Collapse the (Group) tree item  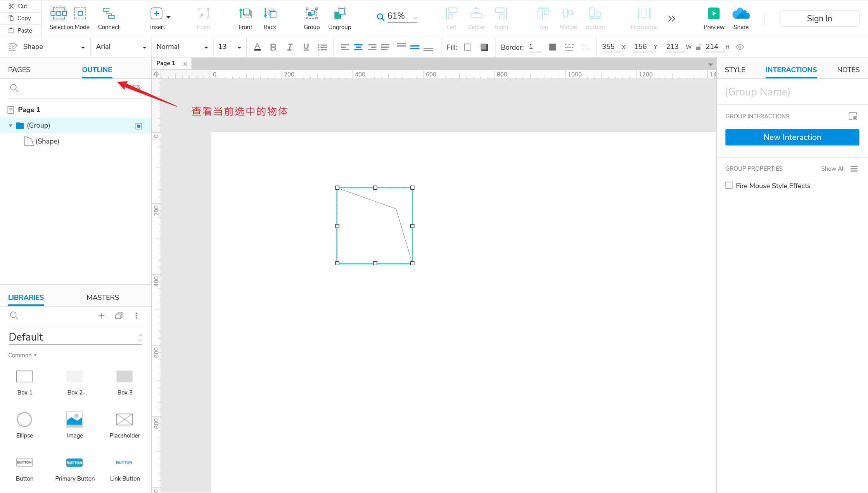[10, 126]
